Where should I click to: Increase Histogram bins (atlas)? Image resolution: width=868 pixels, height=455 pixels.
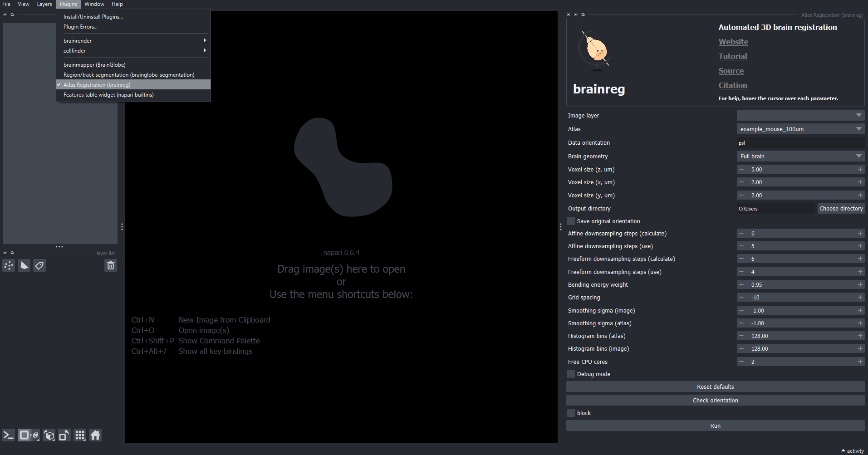(860, 336)
